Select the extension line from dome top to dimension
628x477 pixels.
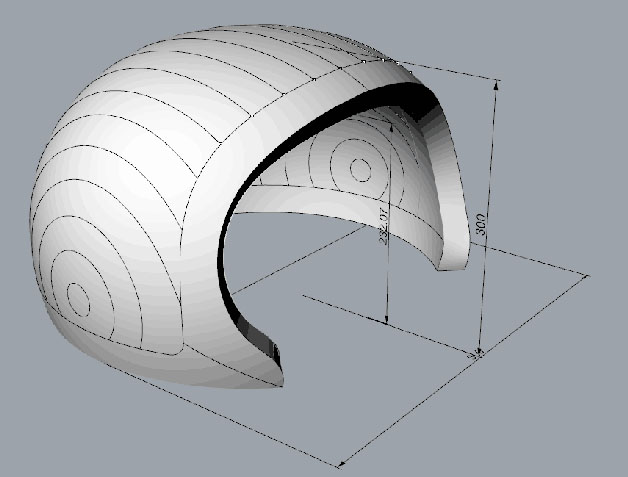pyautogui.click(x=450, y=70)
